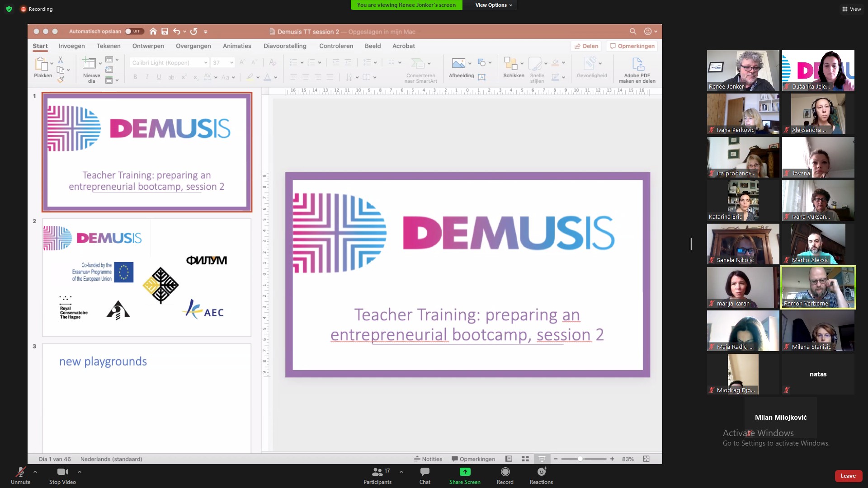Click zoom out minus button

click(x=556, y=459)
